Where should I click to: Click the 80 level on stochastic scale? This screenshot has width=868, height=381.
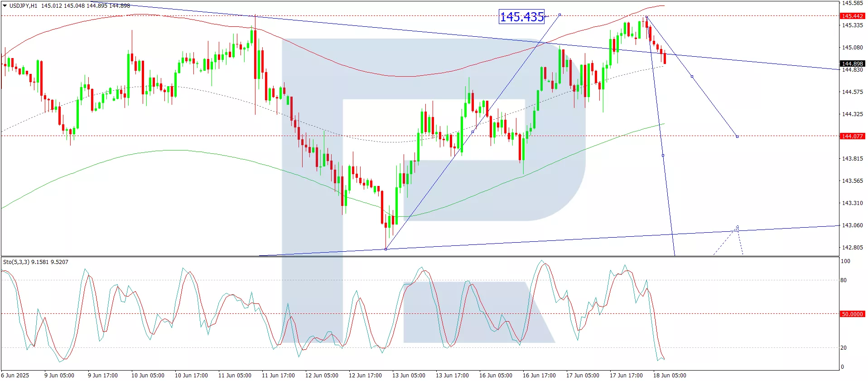pos(844,280)
